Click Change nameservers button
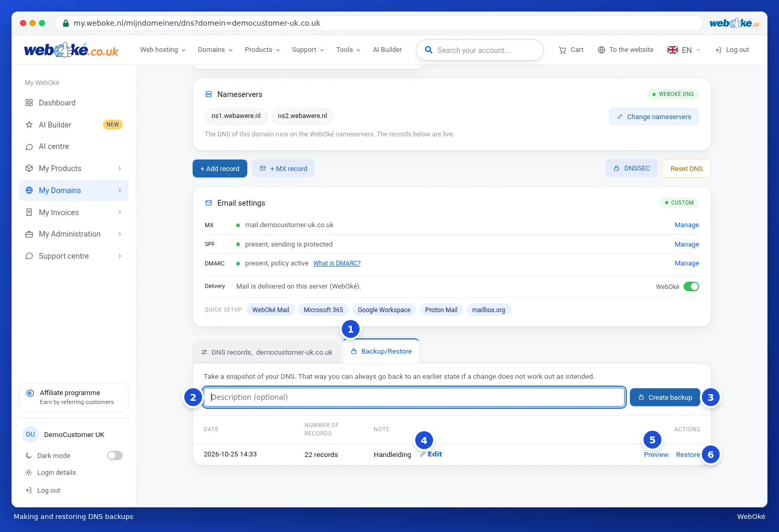The height and width of the screenshot is (532, 779). click(654, 117)
